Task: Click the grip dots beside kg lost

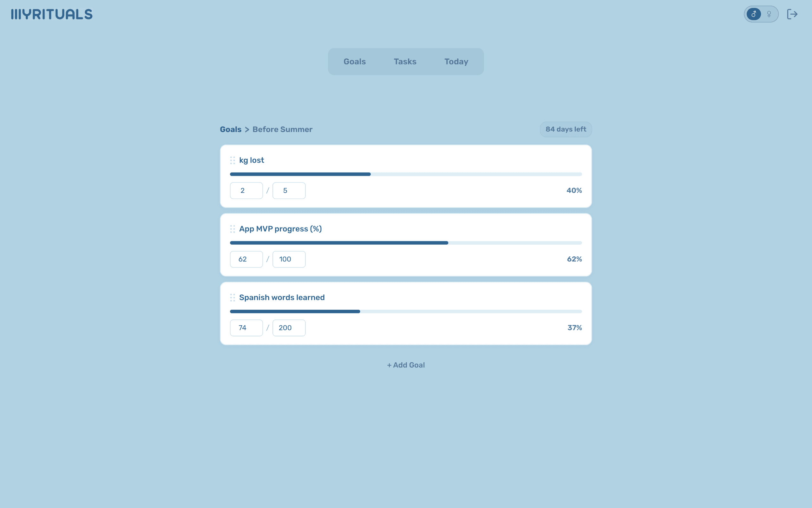Action: point(233,160)
